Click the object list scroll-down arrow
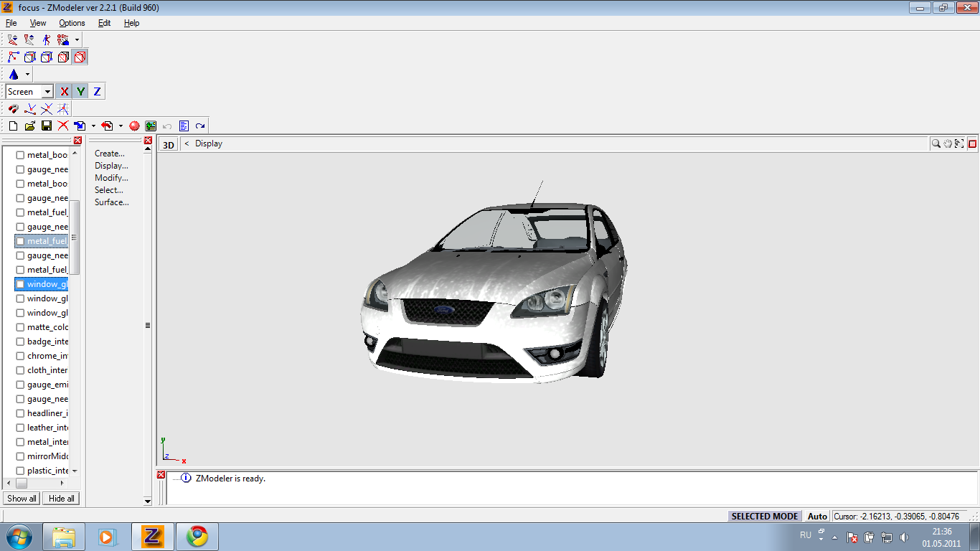The height and width of the screenshot is (551, 980). pyautogui.click(x=75, y=471)
